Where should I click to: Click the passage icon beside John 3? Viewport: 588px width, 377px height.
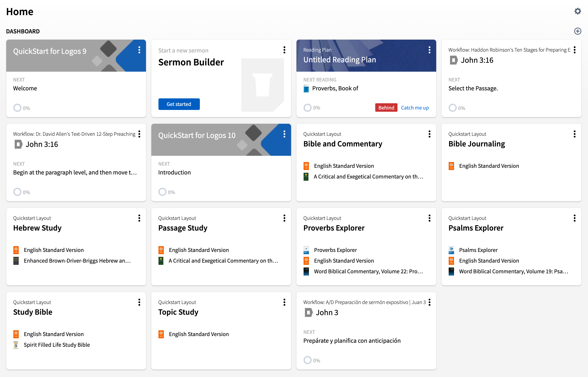(308, 313)
